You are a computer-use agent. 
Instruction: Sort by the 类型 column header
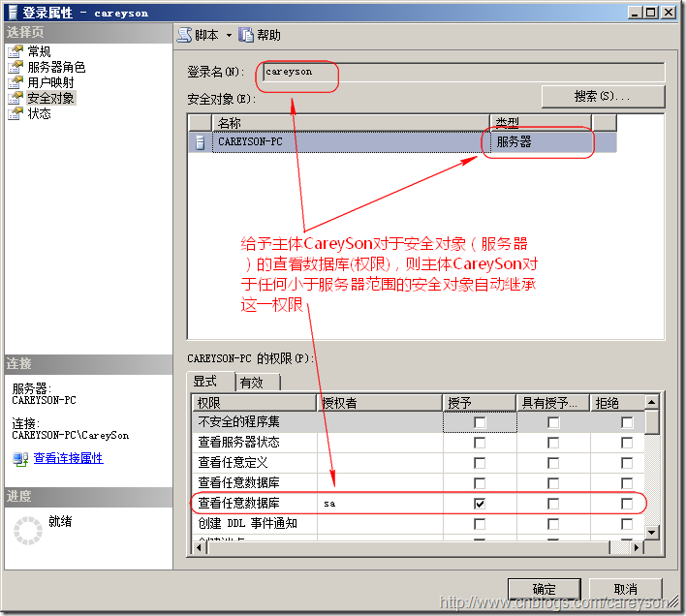click(x=541, y=123)
